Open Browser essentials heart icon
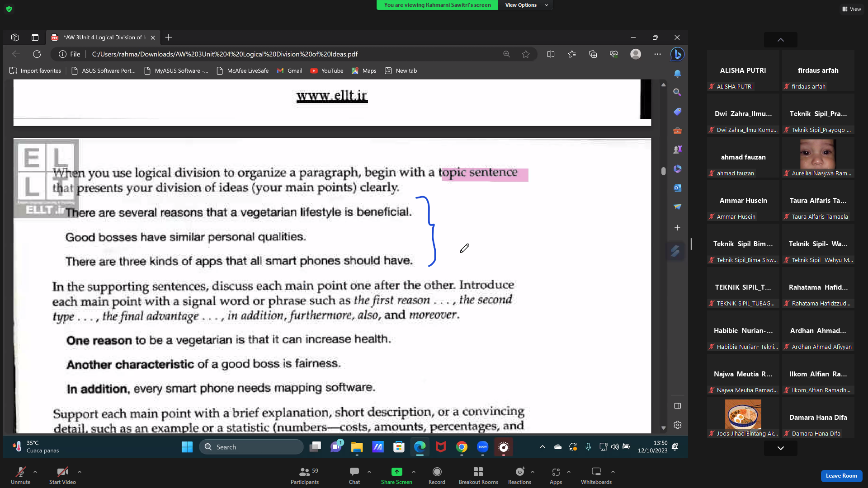Screen dimensions: 868x488 tap(613, 54)
